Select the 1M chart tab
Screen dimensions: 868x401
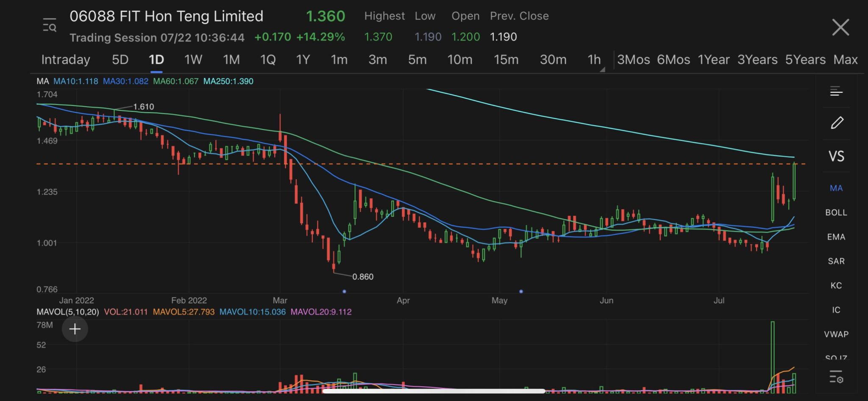point(231,60)
